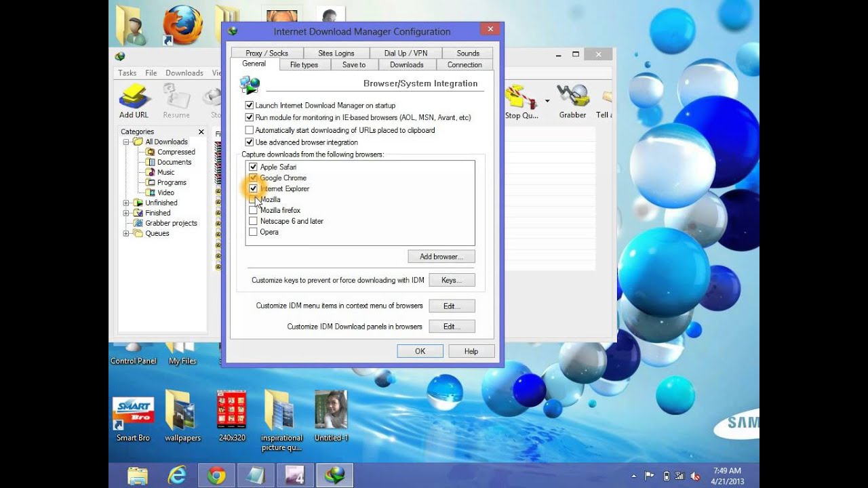
Task: Uncheck Apple Safari browser capture
Action: point(253,167)
